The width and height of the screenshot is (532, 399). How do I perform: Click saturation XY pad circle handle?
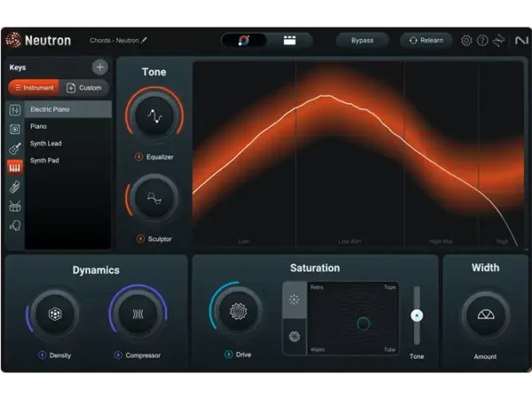tap(364, 324)
